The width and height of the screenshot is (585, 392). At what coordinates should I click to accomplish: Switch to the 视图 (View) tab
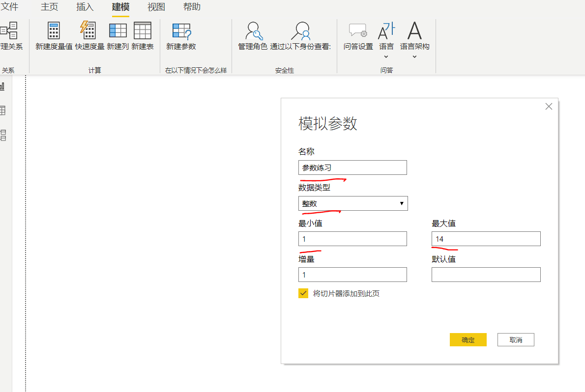point(156,7)
